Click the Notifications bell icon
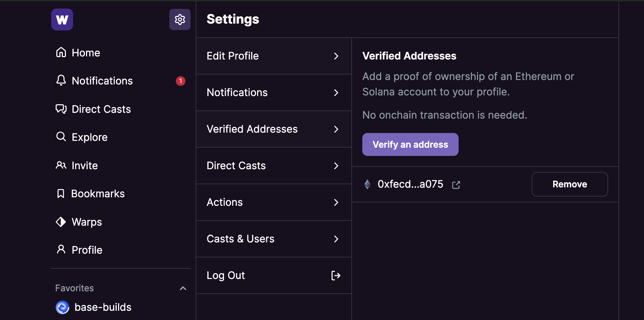Image resolution: width=644 pixels, height=320 pixels. tap(61, 80)
